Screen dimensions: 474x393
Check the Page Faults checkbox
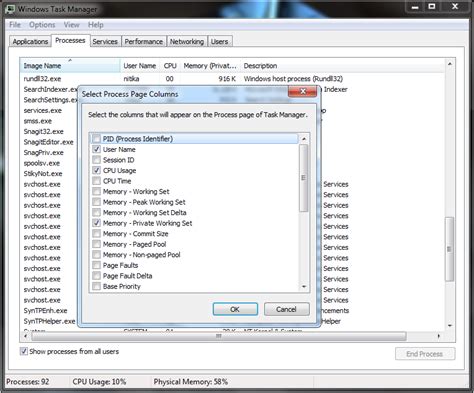pyautogui.click(x=96, y=265)
